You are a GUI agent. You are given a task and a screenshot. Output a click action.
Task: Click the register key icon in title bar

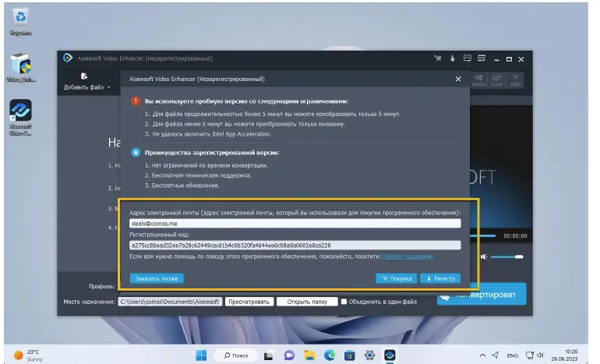452,58
